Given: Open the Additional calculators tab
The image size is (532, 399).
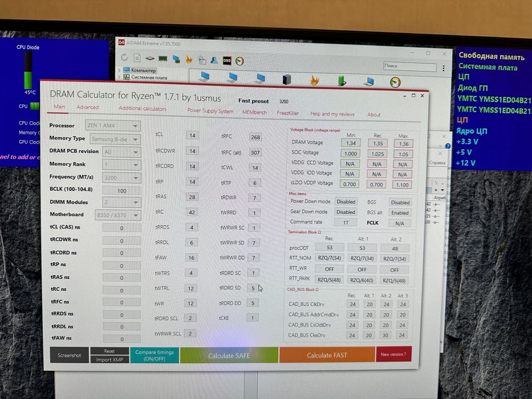Looking at the screenshot, I should pyautogui.click(x=143, y=108).
